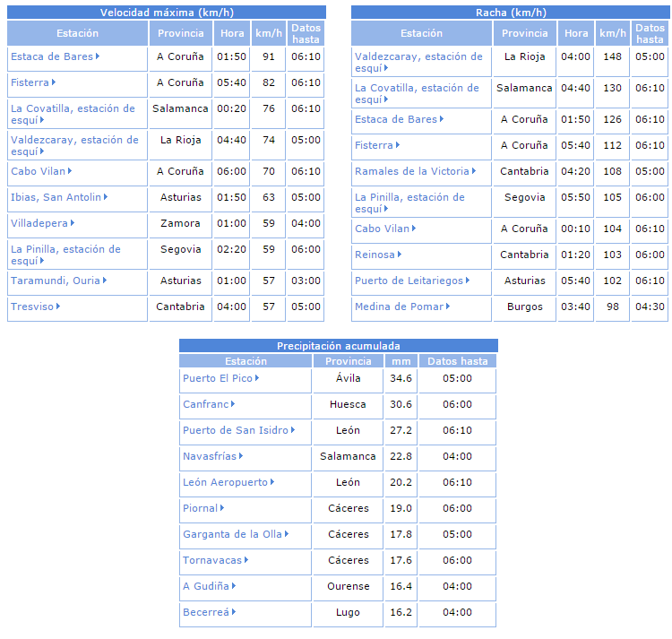This screenshot has width=672, height=639.
Task: Open the Reinosa station link
Action: [375, 255]
